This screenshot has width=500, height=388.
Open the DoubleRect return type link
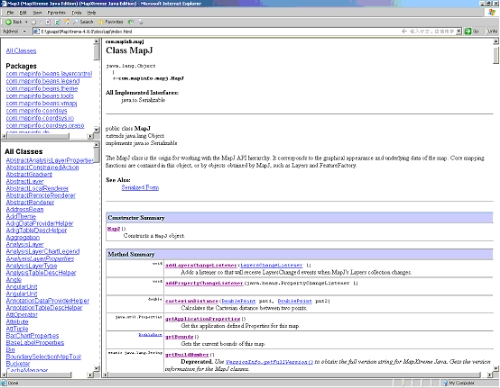pyautogui.click(x=150, y=335)
